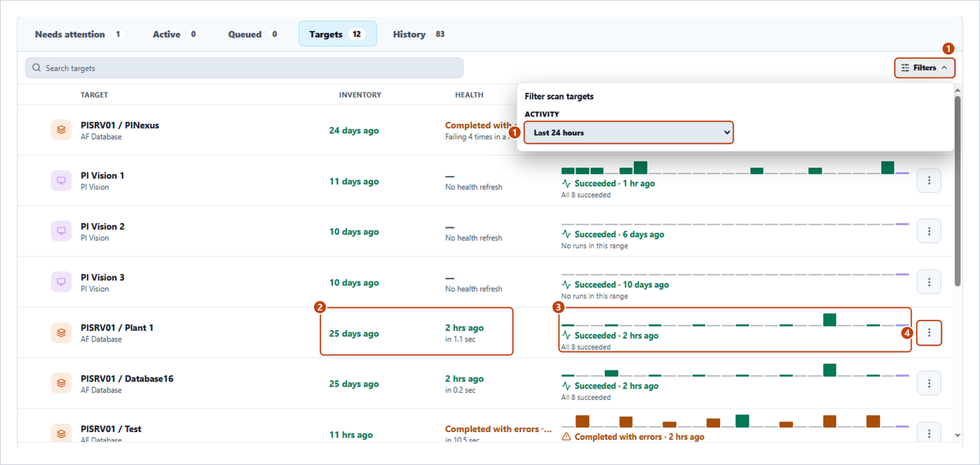Select the PI Vision 1 target name
980x465 pixels.
pyautogui.click(x=102, y=176)
